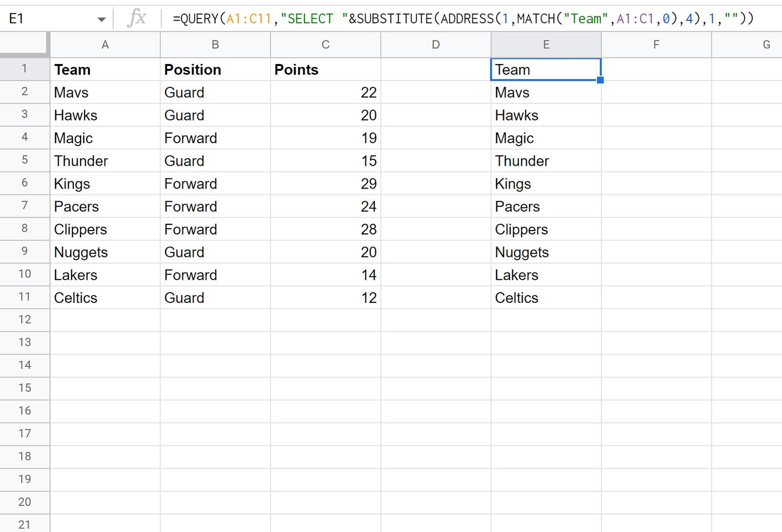782x532 pixels.
Task: Select column A header
Action: click(105, 45)
